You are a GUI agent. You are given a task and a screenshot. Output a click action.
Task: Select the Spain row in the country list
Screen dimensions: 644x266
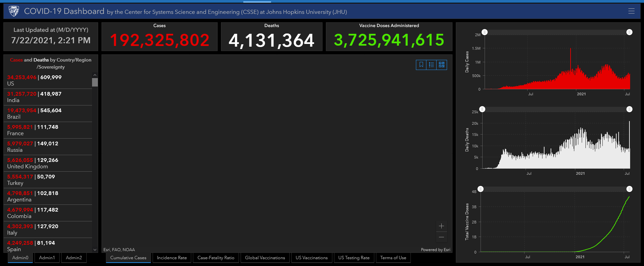(48, 245)
